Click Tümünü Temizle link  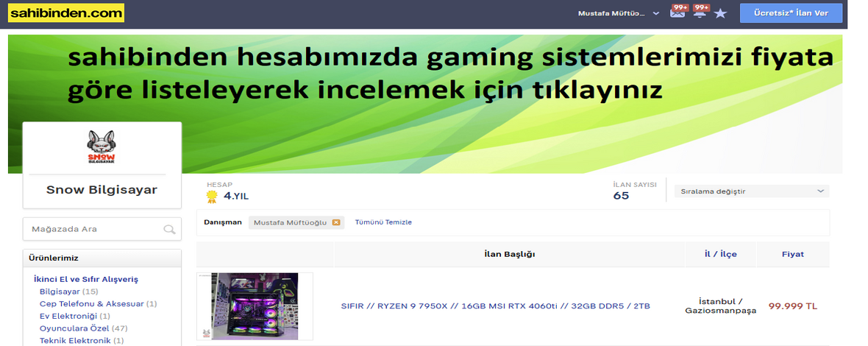383,222
